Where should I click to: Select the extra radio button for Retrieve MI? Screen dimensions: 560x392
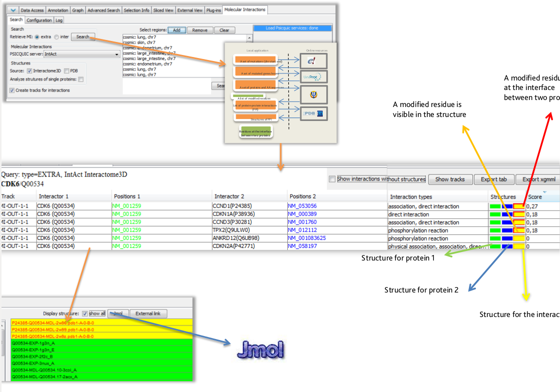point(37,37)
